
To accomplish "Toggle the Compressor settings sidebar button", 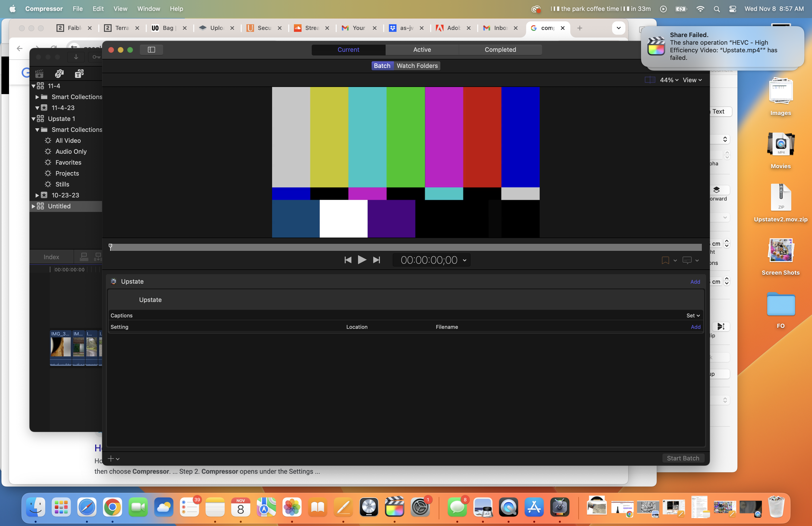I will coord(151,50).
